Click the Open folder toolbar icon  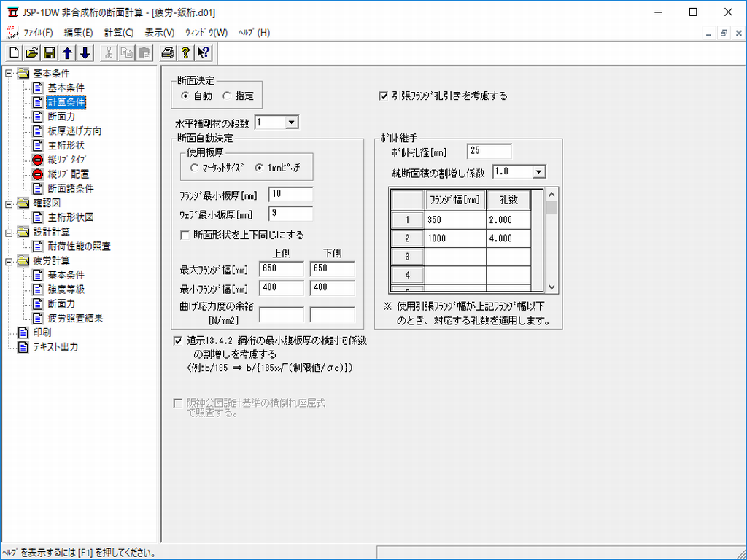click(x=31, y=52)
